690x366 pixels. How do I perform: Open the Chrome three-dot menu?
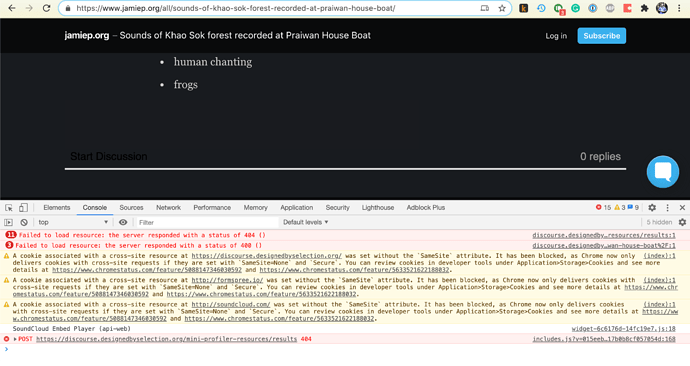pos(679,8)
